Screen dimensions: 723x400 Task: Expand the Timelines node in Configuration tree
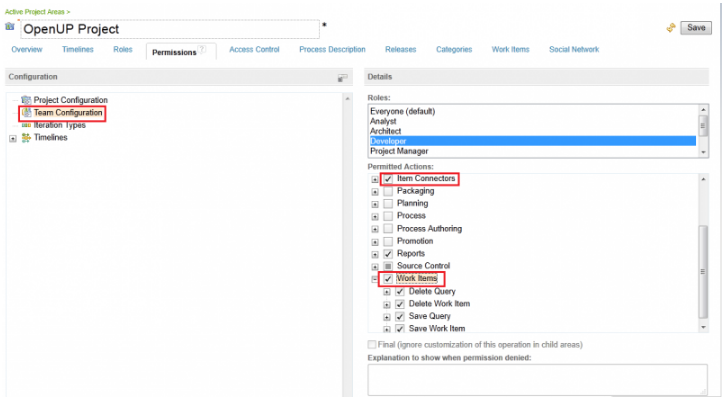pos(13,138)
